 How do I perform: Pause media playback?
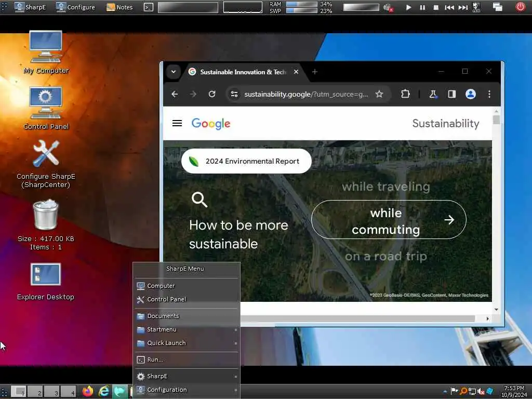(422, 7)
